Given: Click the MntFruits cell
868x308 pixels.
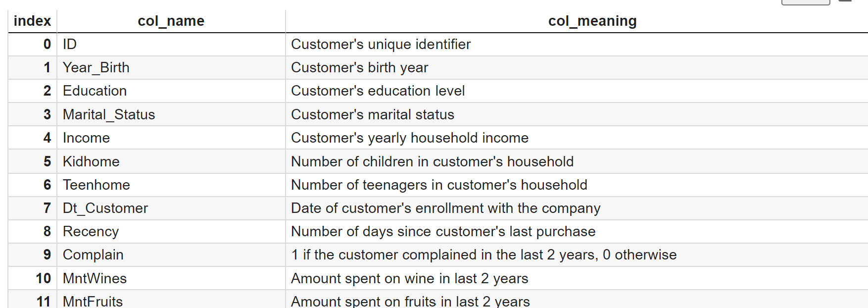Looking at the screenshot, I should click(x=93, y=301).
